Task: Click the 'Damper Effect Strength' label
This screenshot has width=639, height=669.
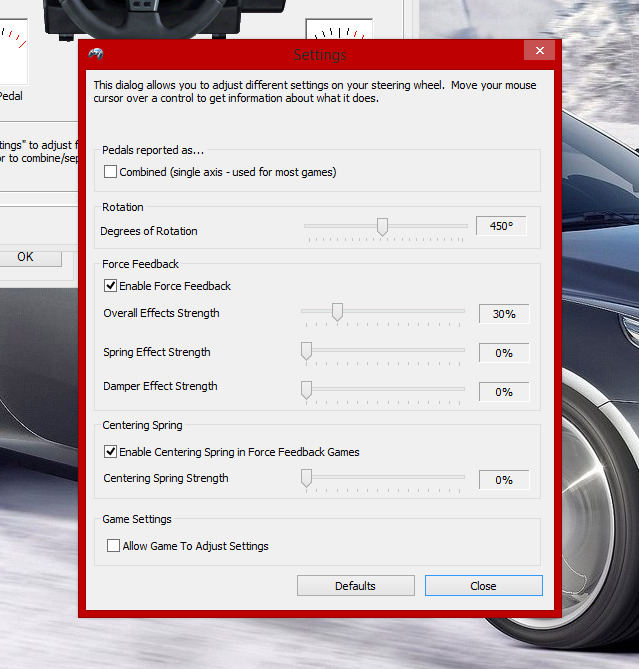Action: 160,386
